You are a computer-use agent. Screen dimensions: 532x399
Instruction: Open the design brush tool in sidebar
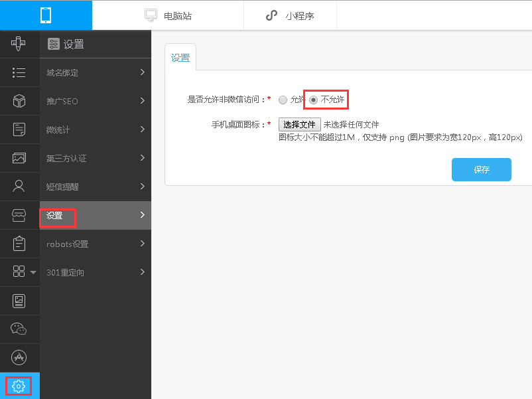click(19, 44)
